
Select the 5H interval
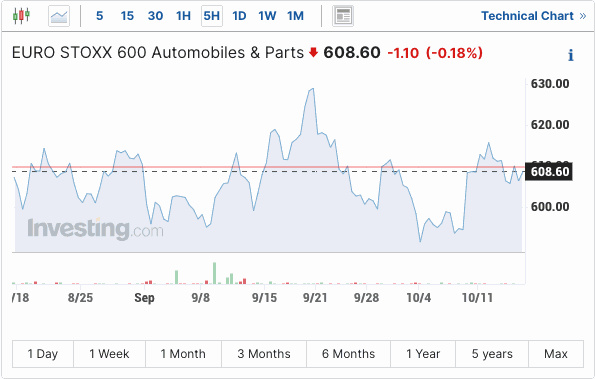click(212, 16)
